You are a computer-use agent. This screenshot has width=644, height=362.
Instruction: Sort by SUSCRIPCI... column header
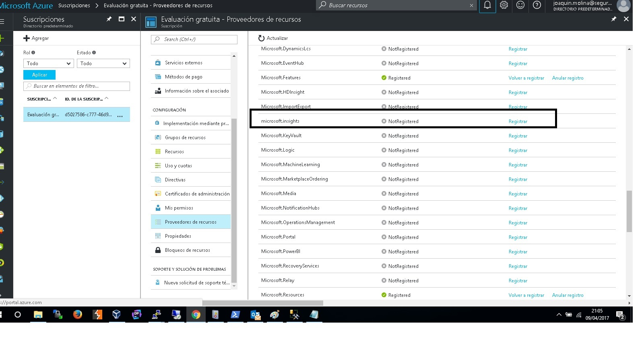[39, 99]
